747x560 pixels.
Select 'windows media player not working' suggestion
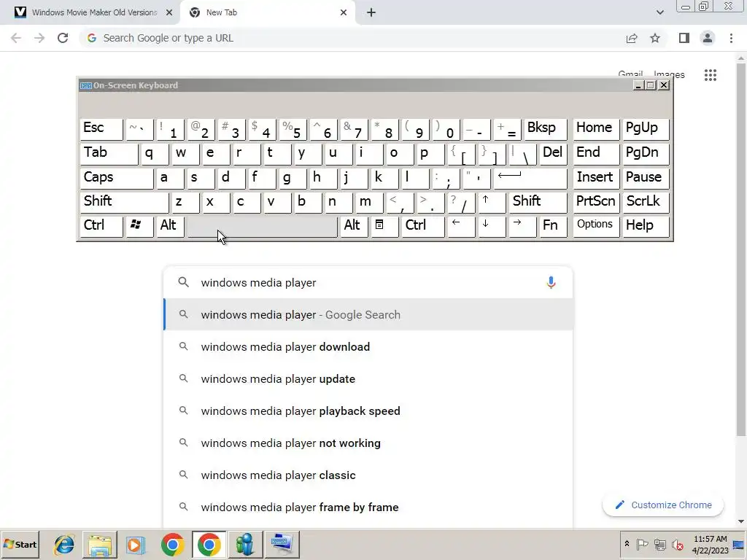(x=368, y=443)
